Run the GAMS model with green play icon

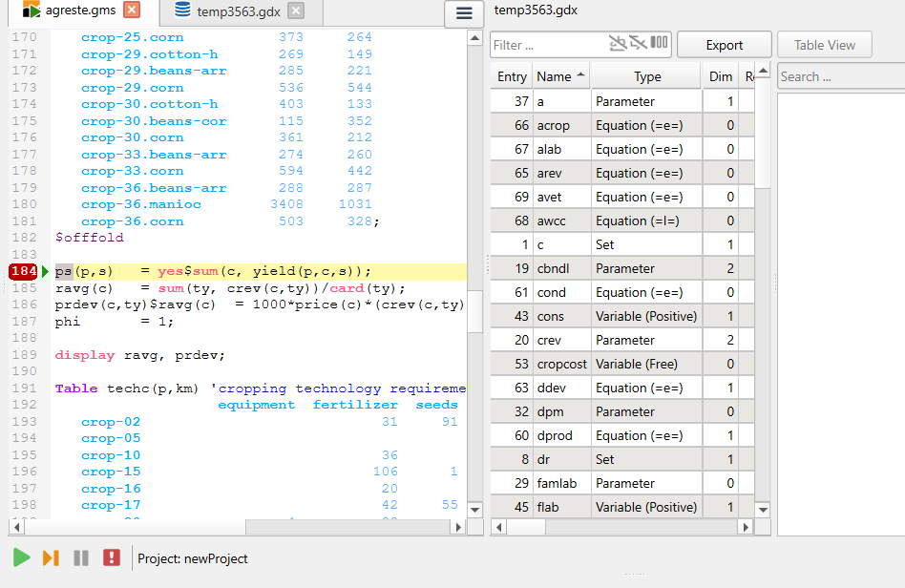tap(21, 557)
